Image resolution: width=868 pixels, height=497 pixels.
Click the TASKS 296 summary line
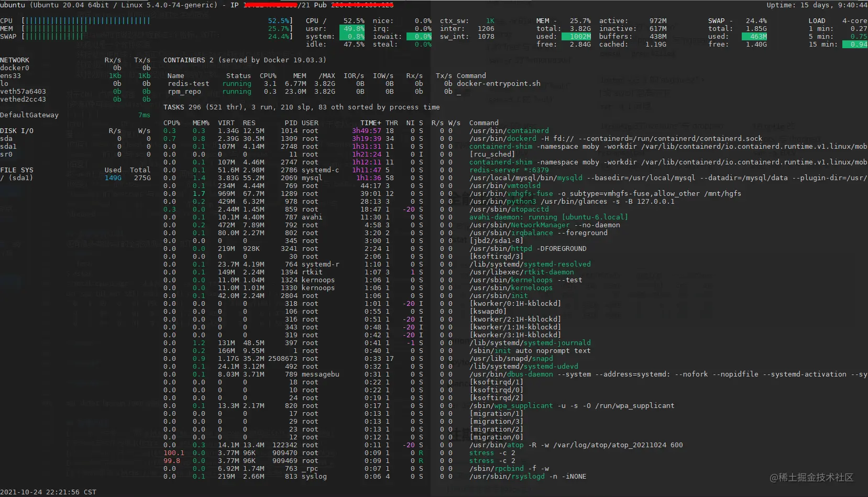click(x=302, y=107)
